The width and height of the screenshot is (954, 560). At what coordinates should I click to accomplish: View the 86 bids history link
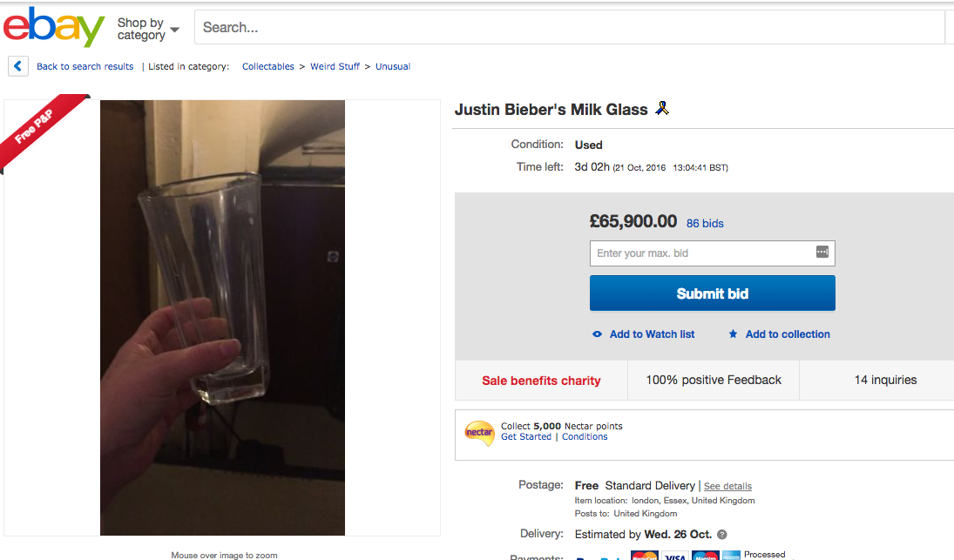(705, 223)
